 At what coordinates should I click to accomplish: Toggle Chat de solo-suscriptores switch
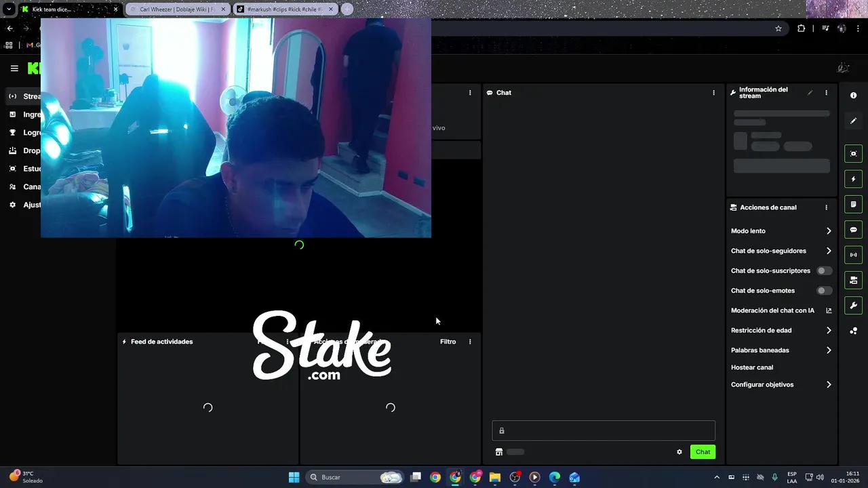click(824, 270)
